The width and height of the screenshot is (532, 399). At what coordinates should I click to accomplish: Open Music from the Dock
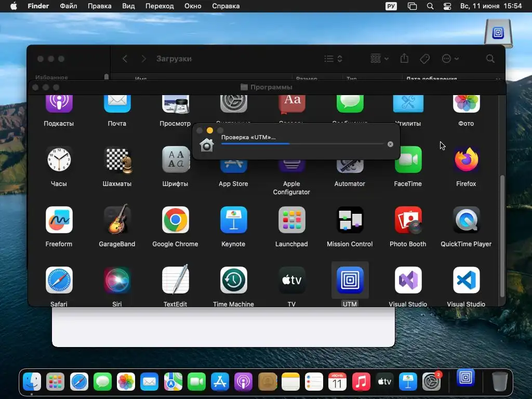(x=361, y=381)
